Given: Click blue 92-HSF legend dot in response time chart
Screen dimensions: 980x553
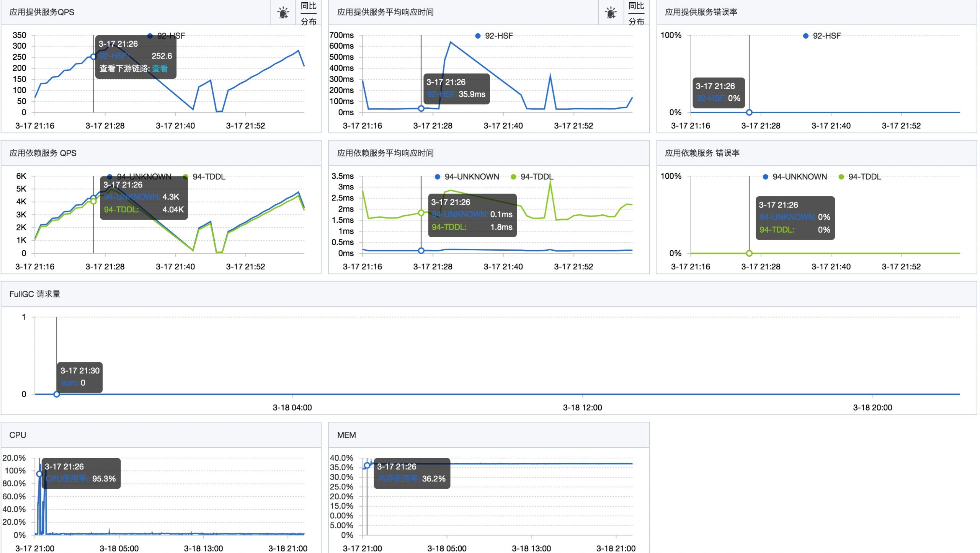Looking at the screenshot, I should 478,36.
